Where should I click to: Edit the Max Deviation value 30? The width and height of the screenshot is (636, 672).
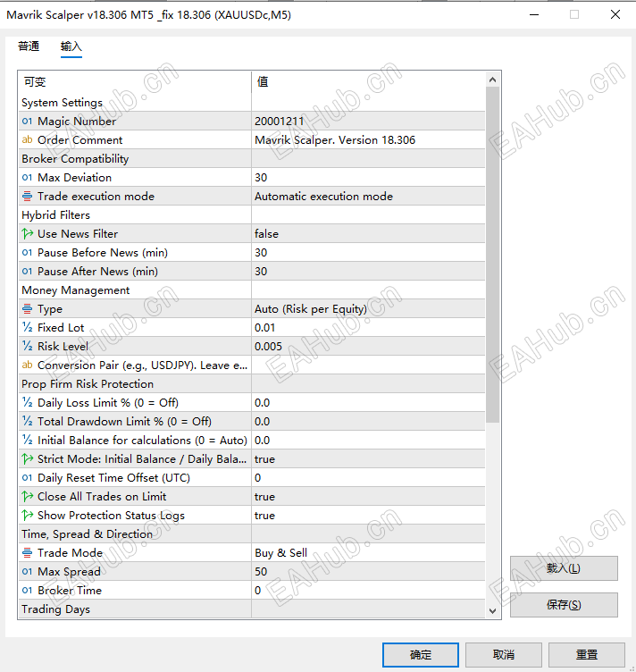(x=368, y=178)
